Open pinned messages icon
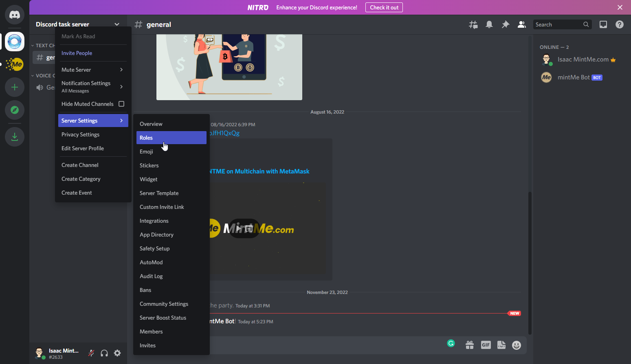The height and width of the screenshot is (364, 631). (505, 24)
